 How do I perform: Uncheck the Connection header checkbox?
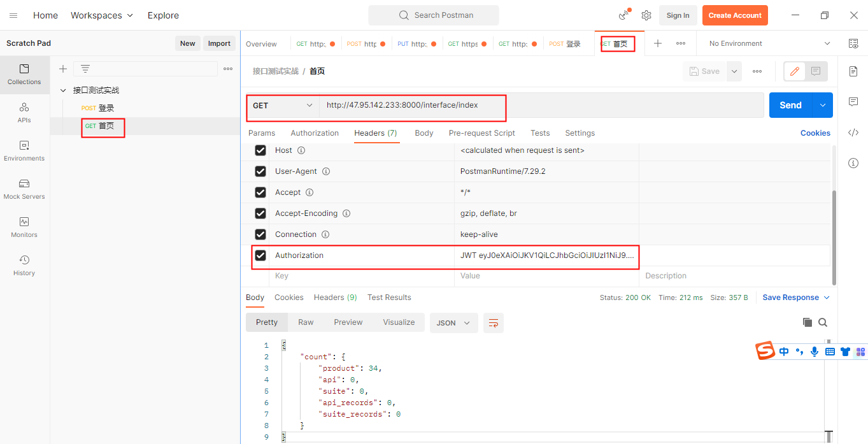tap(260, 234)
